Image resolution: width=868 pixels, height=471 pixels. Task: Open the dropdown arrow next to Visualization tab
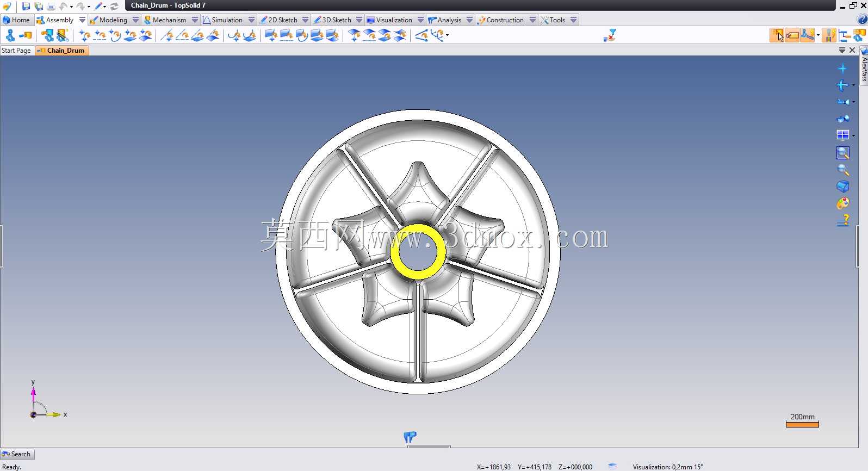click(420, 20)
